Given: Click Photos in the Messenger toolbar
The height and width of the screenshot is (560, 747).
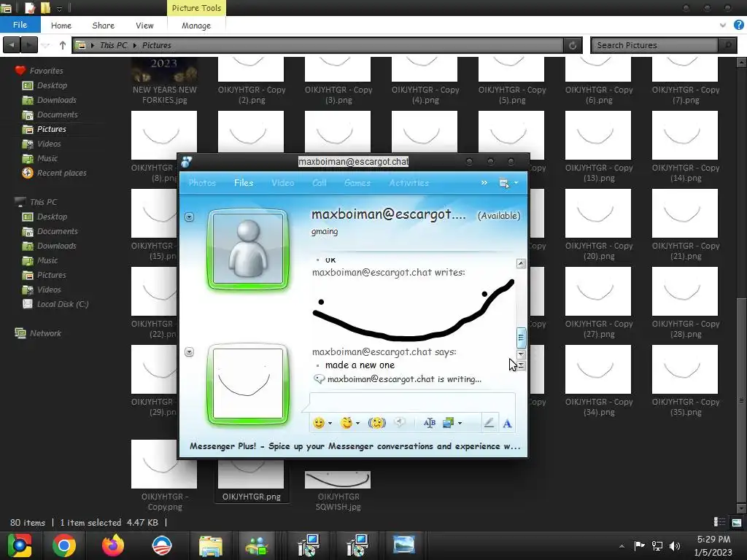Looking at the screenshot, I should 202,182.
